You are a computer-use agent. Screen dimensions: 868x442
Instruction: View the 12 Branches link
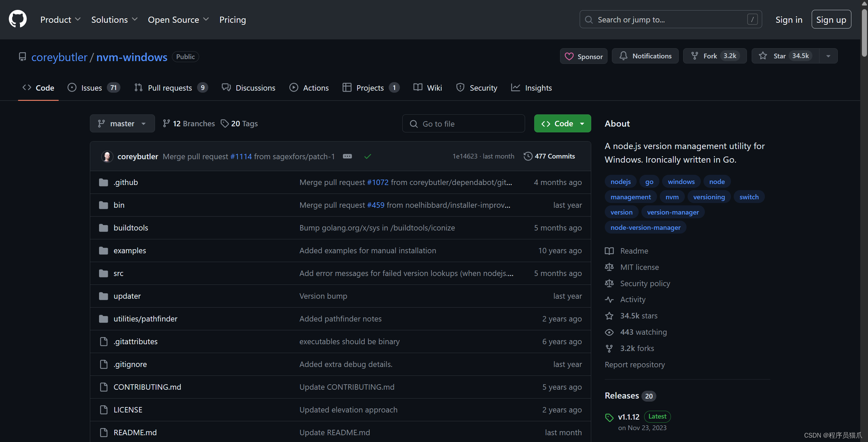click(x=189, y=124)
